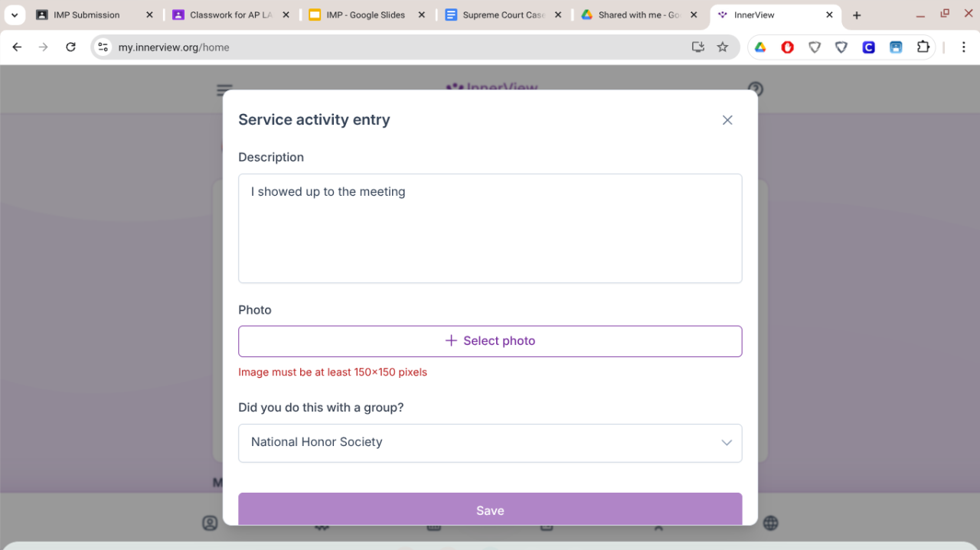Screen dimensions: 980x550
Task: Open the Chrome three-dot menu
Action: pos(964,47)
